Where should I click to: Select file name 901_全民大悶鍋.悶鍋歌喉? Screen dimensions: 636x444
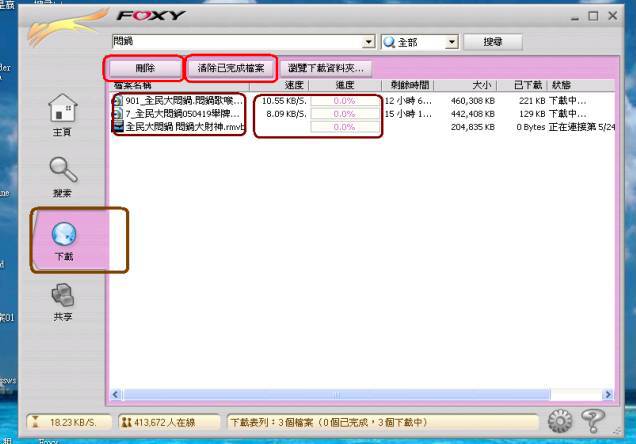pyautogui.click(x=184, y=101)
